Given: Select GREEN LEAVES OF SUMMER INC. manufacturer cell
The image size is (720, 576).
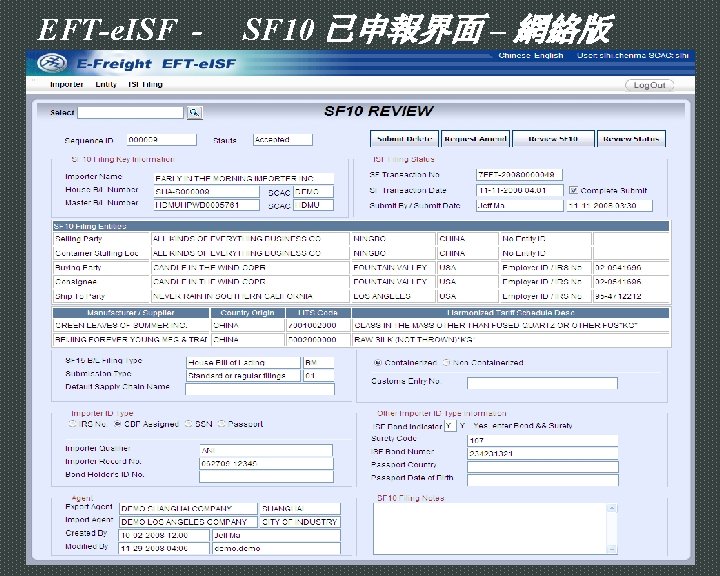Looking at the screenshot, I should click(x=131, y=325).
